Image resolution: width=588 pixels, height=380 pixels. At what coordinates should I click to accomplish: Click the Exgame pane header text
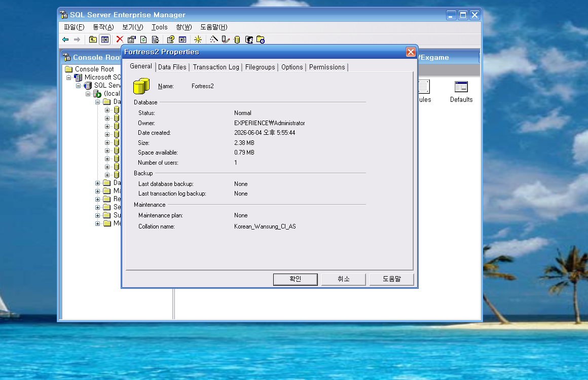pos(434,57)
